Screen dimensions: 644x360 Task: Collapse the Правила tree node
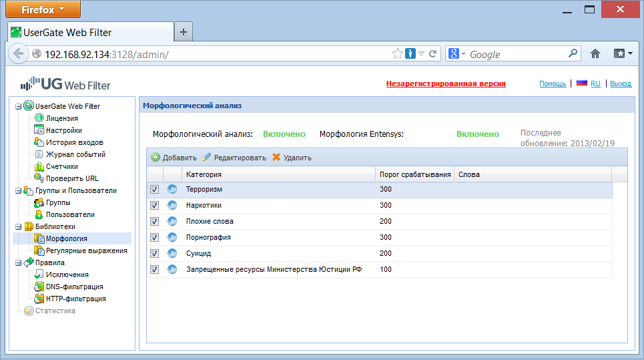pos(18,263)
